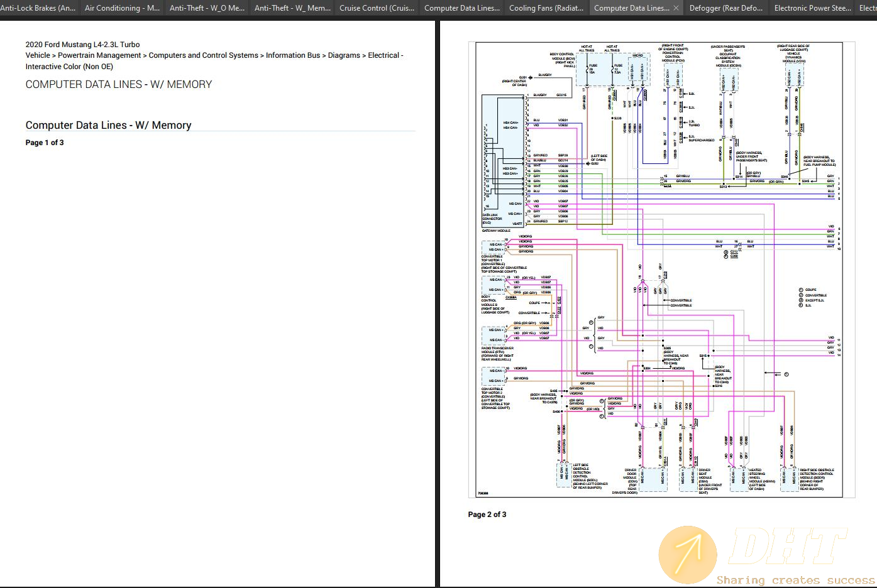The height and width of the screenshot is (588, 877).
Task: Go to the Cruise Control tab
Action: pyautogui.click(x=377, y=8)
